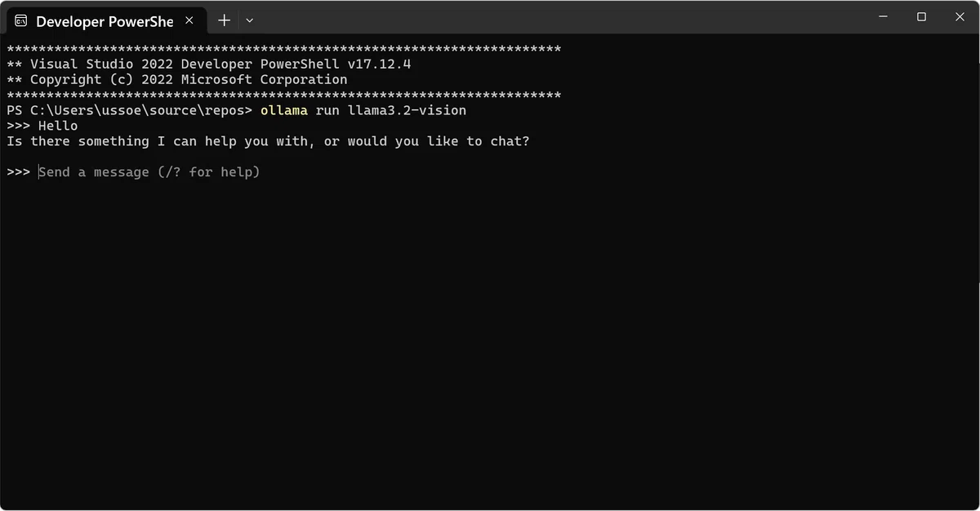This screenshot has width=980, height=511.
Task: Click the '>>>' marker before the message input
Action: [x=19, y=172]
